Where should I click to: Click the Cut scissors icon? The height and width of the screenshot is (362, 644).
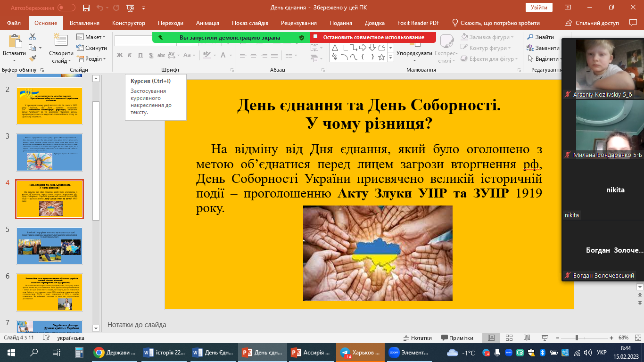click(x=33, y=37)
